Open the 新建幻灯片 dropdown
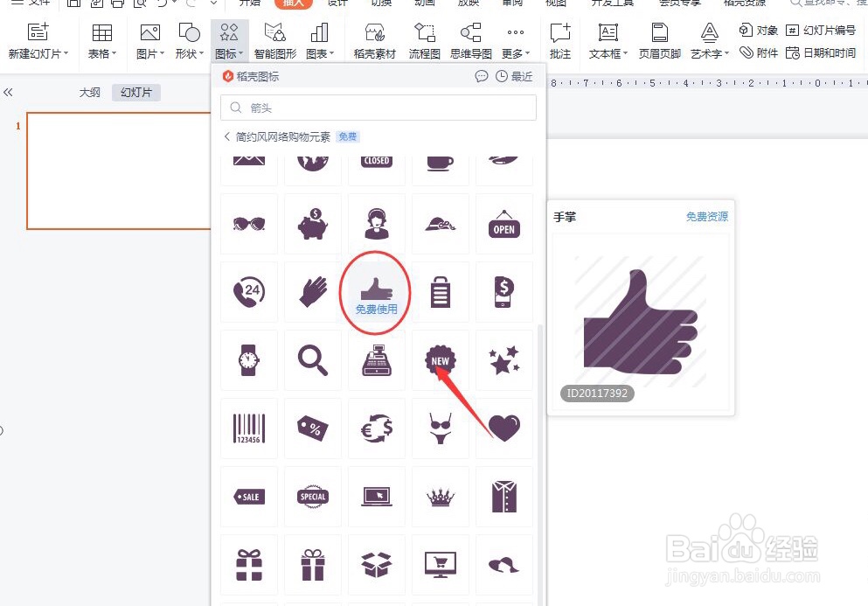The height and width of the screenshot is (606, 868). [38, 53]
